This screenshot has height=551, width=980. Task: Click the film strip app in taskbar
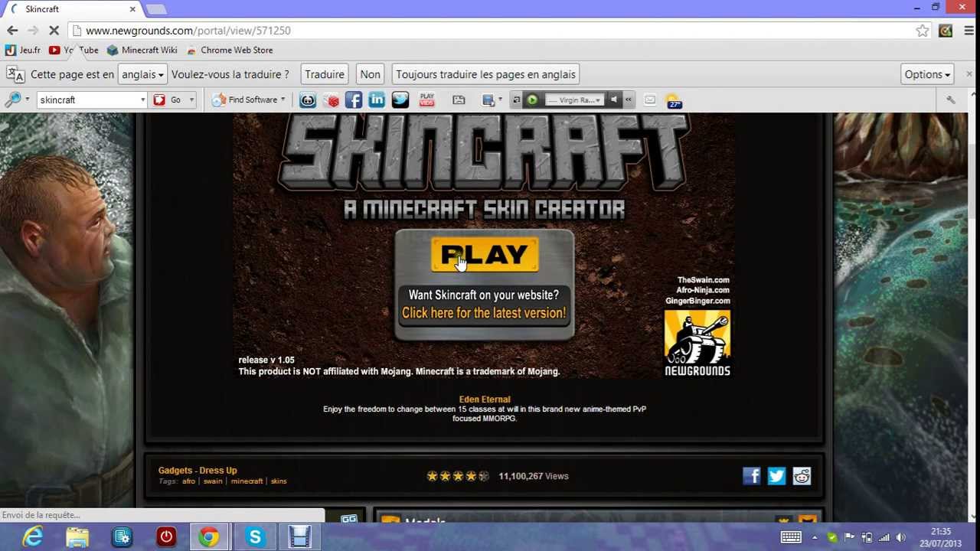click(x=299, y=537)
